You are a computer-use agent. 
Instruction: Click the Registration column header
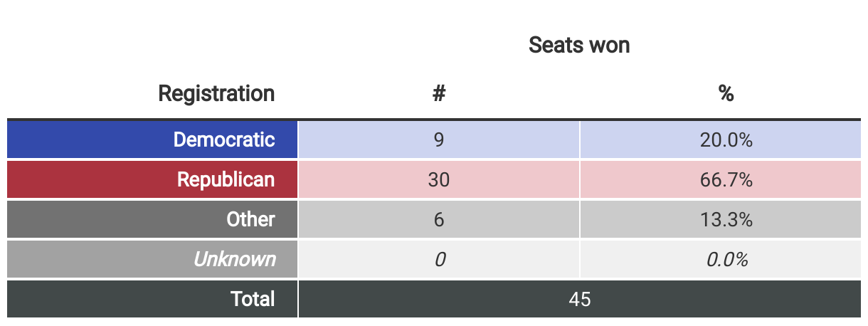tap(216, 93)
